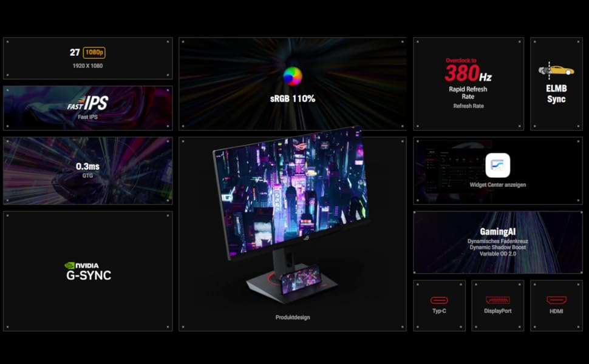Click the Rapid Refresh Rate text
The width and height of the screenshot is (589, 364).
click(468, 93)
